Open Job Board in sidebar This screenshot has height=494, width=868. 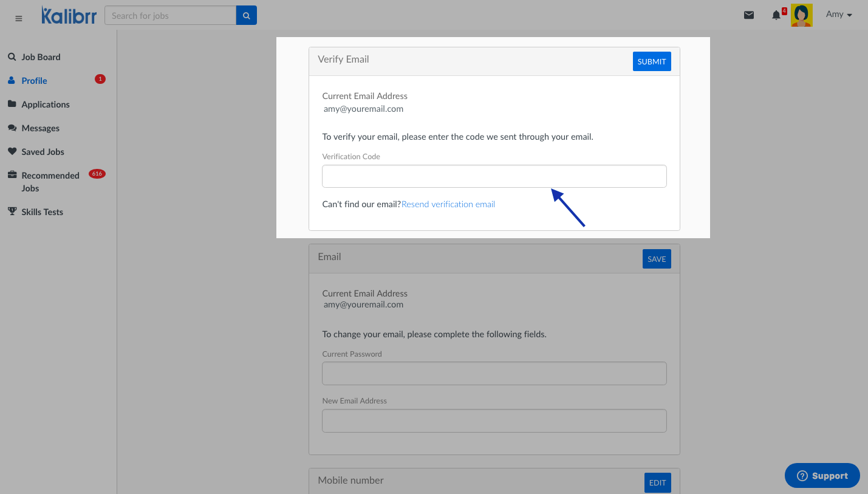41,57
